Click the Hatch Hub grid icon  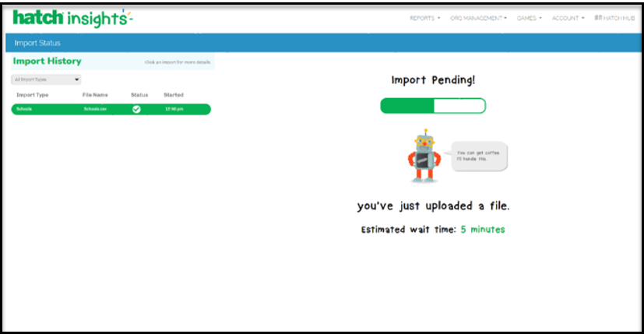pos(597,18)
